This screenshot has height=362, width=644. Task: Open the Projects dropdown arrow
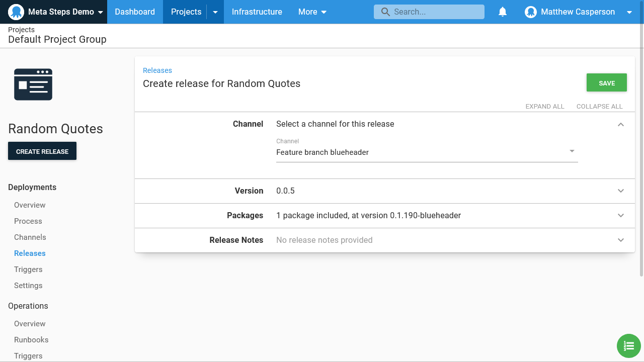click(x=215, y=12)
